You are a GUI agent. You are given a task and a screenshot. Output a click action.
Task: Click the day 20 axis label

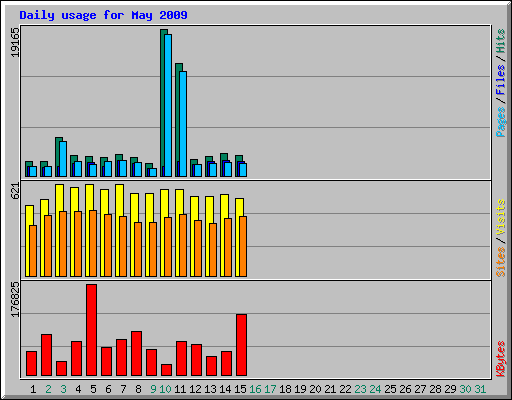click(x=315, y=389)
